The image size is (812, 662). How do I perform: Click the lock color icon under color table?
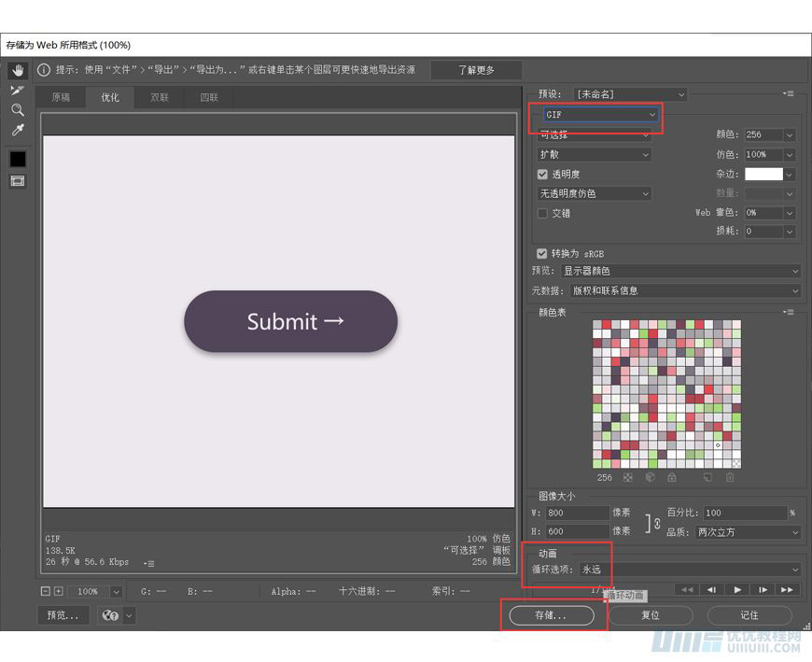pos(671,477)
